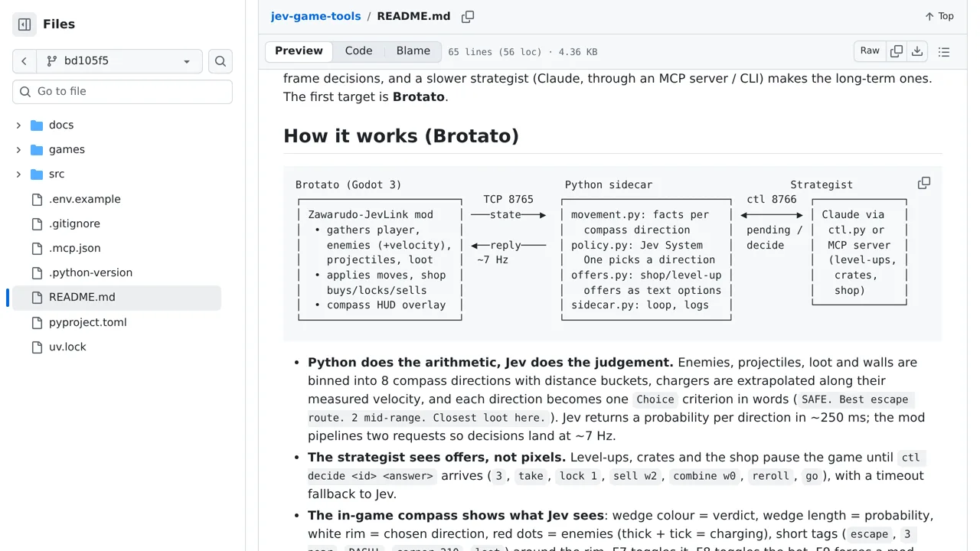Open the file search magnifier button
980x551 pixels.
click(x=220, y=61)
